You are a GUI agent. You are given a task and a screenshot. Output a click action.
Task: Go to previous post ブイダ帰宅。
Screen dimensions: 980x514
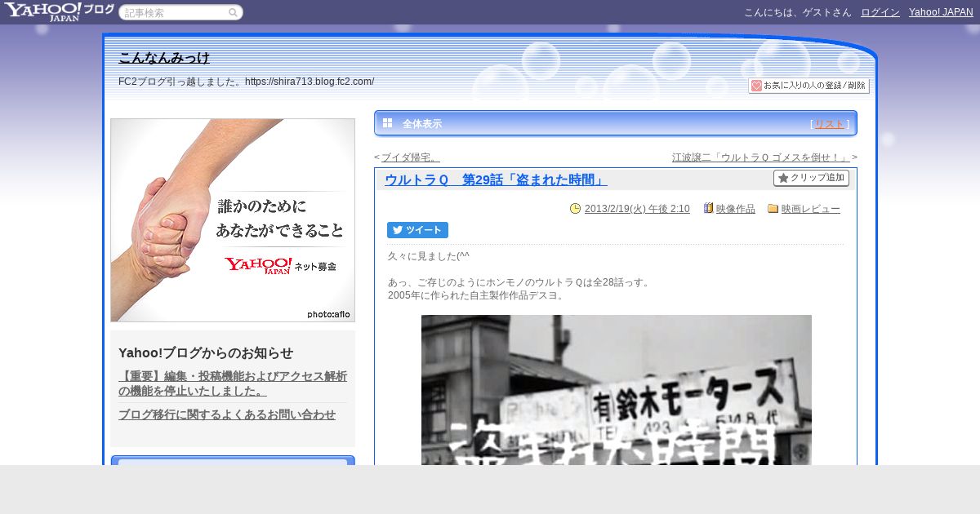point(411,157)
